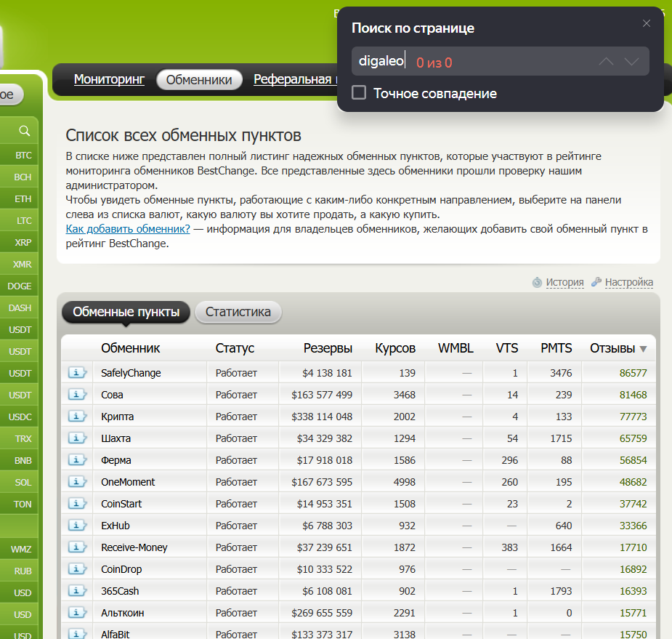
Task: Close the page search popup
Action: click(647, 23)
